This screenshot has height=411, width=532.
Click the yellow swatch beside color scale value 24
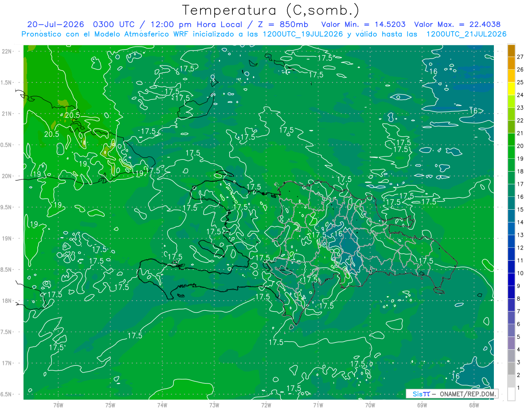point(511,88)
